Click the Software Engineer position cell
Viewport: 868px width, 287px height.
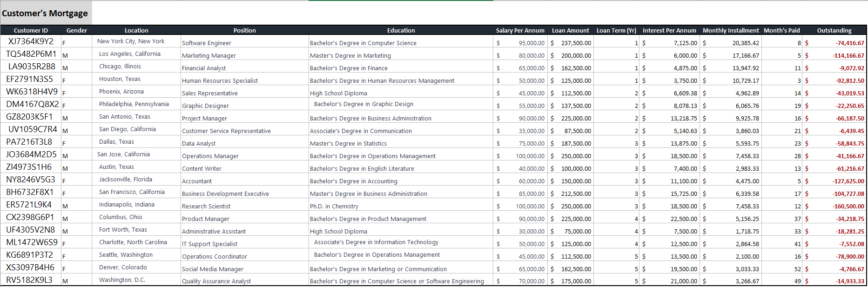click(x=207, y=43)
